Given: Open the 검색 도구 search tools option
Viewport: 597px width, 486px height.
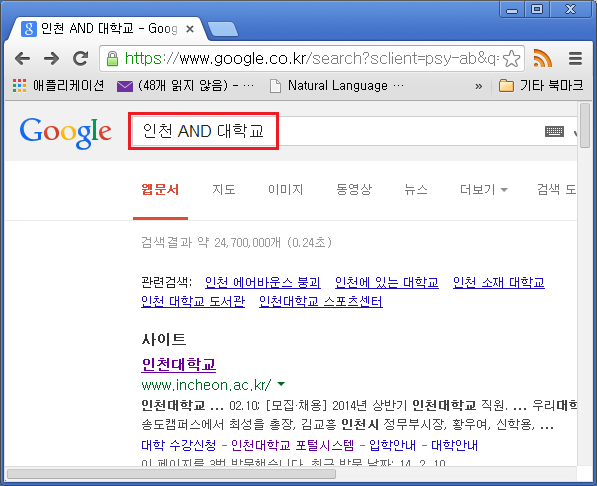Looking at the screenshot, I should [x=557, y=189].
